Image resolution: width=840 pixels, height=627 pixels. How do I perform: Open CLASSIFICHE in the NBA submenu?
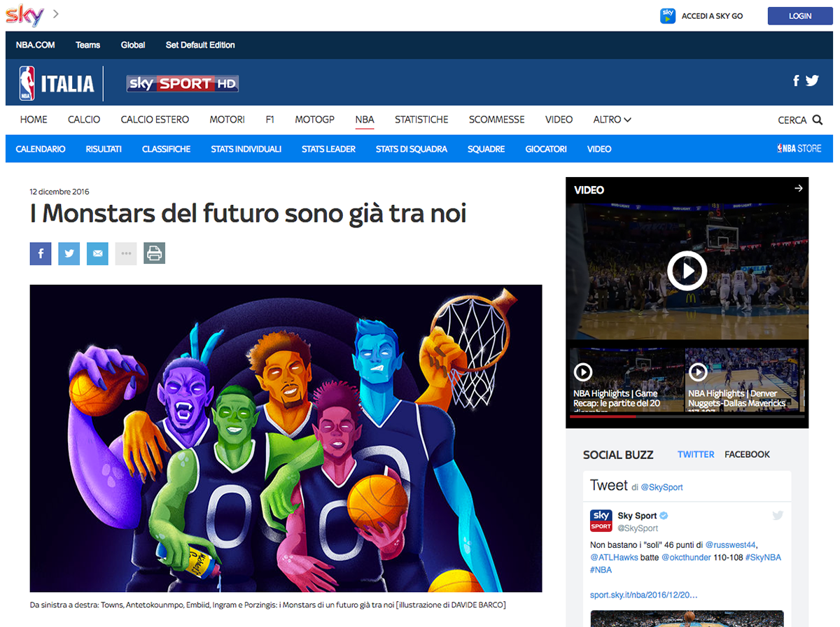coord(166,149)
